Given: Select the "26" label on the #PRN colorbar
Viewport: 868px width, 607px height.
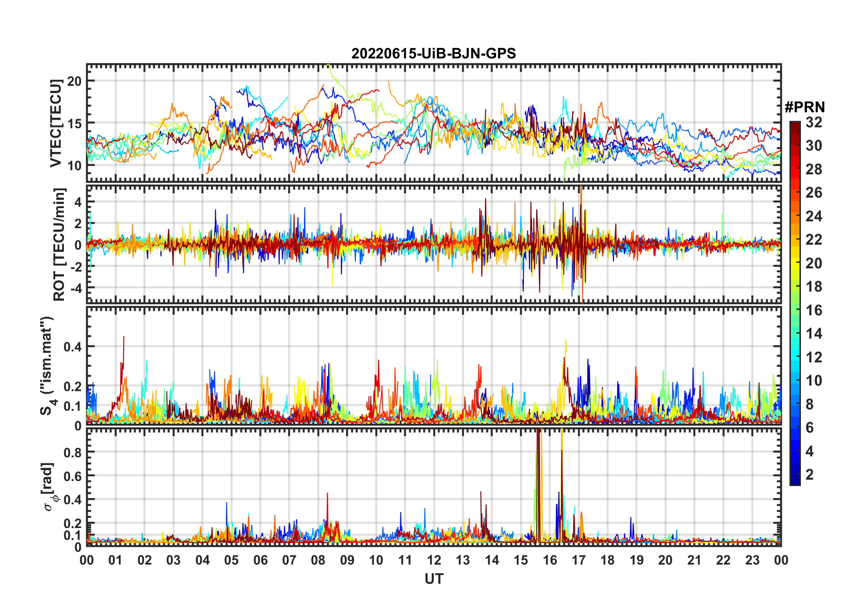Looking at the screenshot, I should [x=814, y=193].
